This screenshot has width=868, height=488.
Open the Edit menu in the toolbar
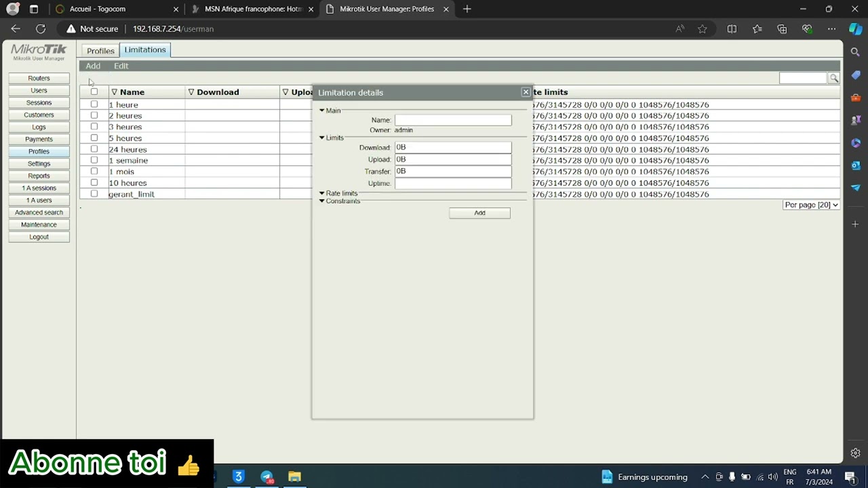pos(121,66)
